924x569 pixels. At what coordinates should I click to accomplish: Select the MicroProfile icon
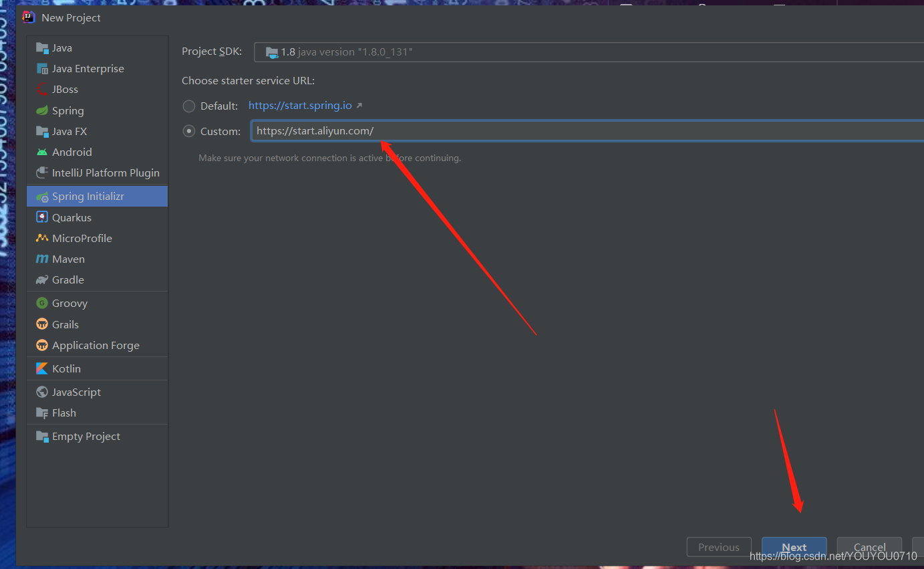pos(42,239)
